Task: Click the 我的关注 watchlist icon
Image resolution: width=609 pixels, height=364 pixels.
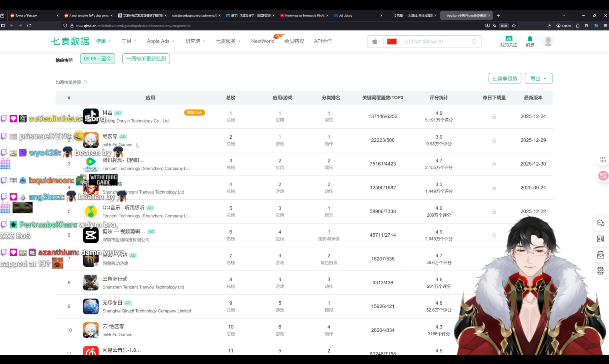Action: click(x=508, y=38)
